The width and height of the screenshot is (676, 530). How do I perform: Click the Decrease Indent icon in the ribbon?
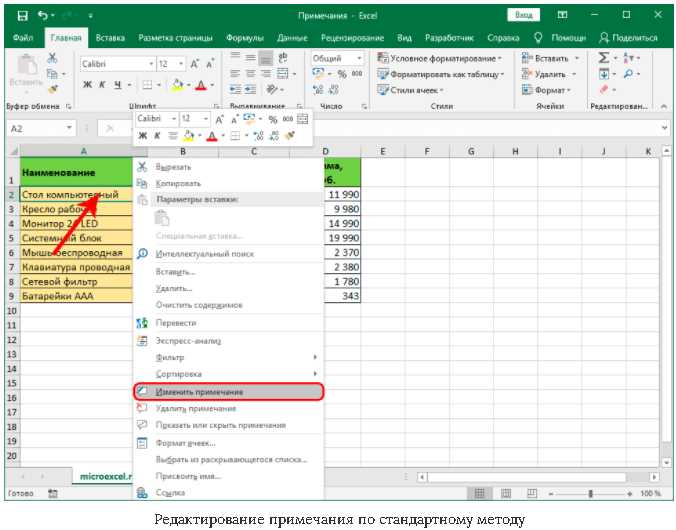pos(235,89)
